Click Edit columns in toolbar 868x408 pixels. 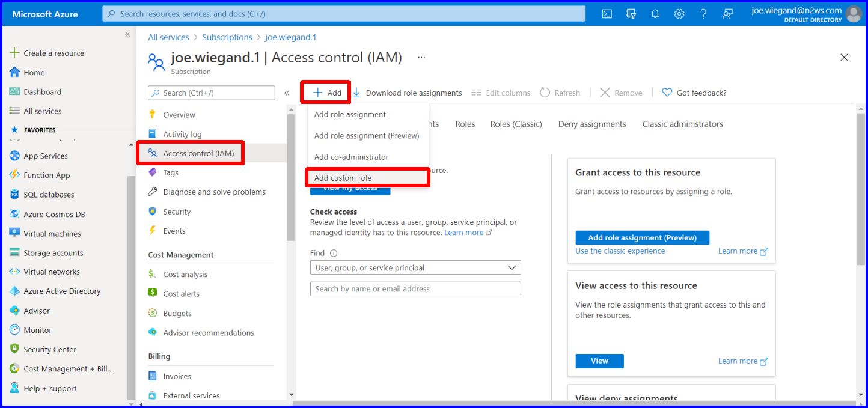pos(501,93)
